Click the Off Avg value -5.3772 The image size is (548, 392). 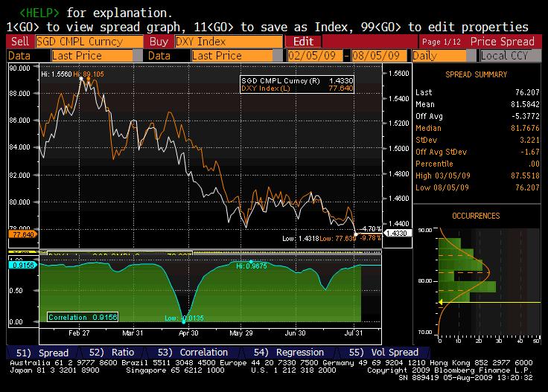[x=525, y=116]
